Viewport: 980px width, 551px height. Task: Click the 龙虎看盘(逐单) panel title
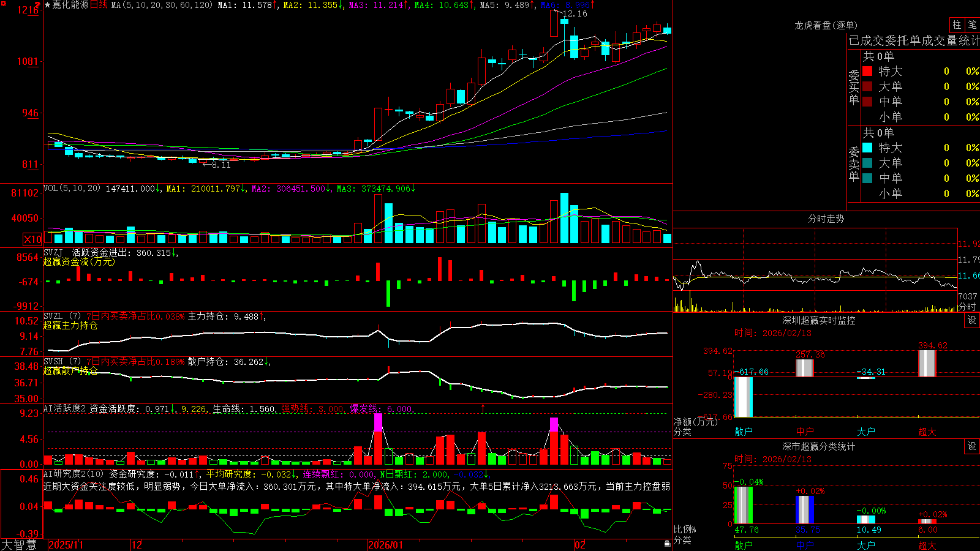826,25
